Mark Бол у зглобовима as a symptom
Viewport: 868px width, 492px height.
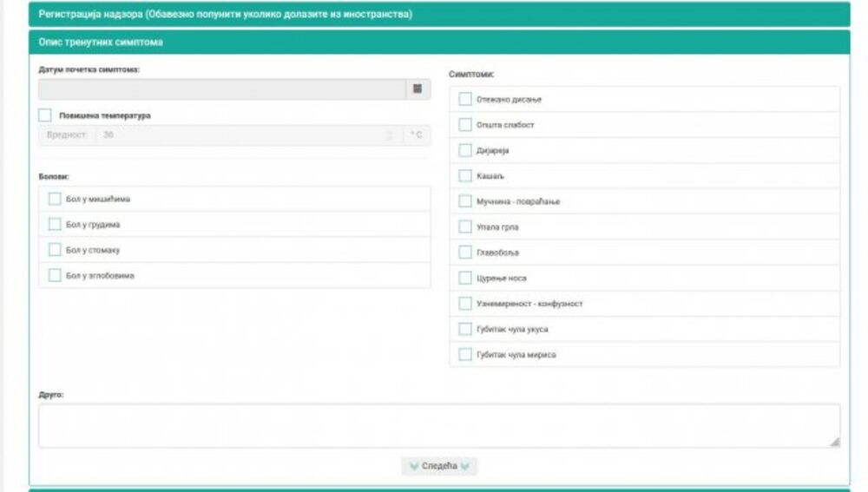tap(55, 275)
